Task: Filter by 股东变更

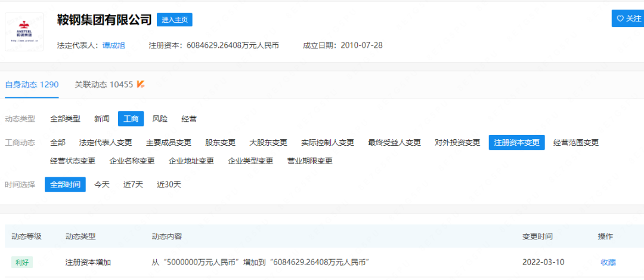Action: (x=220, y=143)
